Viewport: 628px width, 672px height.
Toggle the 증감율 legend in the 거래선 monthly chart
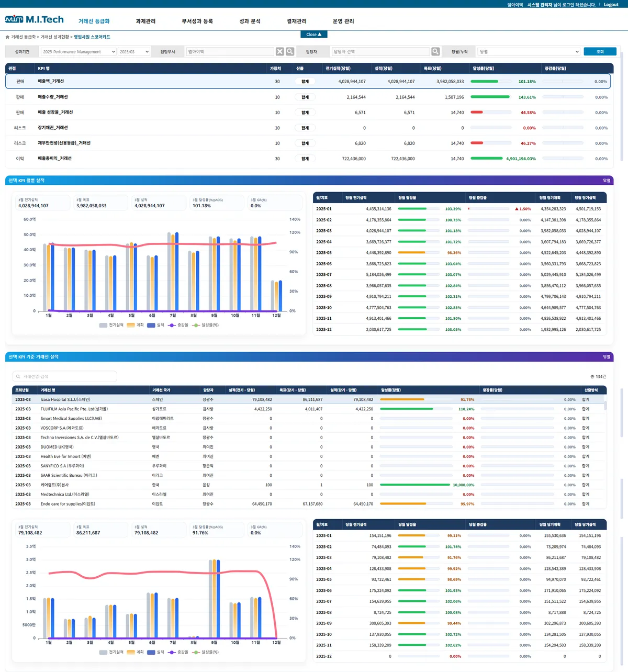[178, 652]
